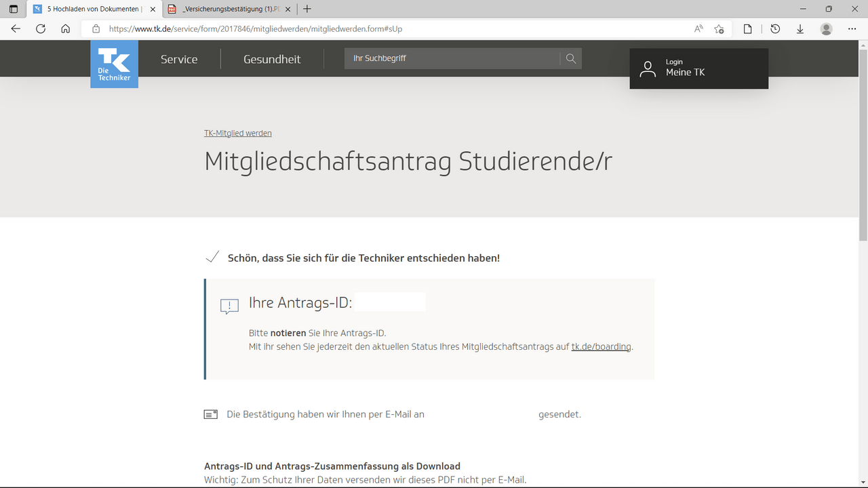Open the Gesundheit navigation menu
The image size is (868, 488).
pyautogui.click(x=272, y=59)
